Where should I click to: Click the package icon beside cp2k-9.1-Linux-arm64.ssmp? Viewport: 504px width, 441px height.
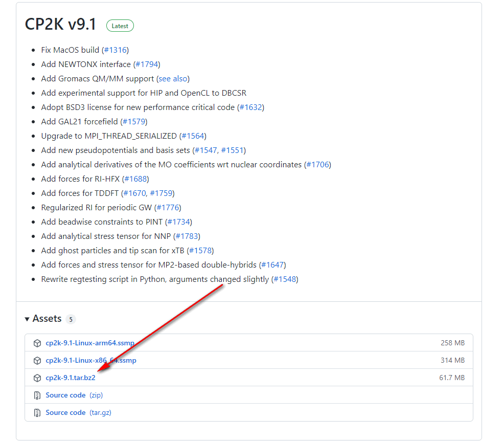[37, 343]
